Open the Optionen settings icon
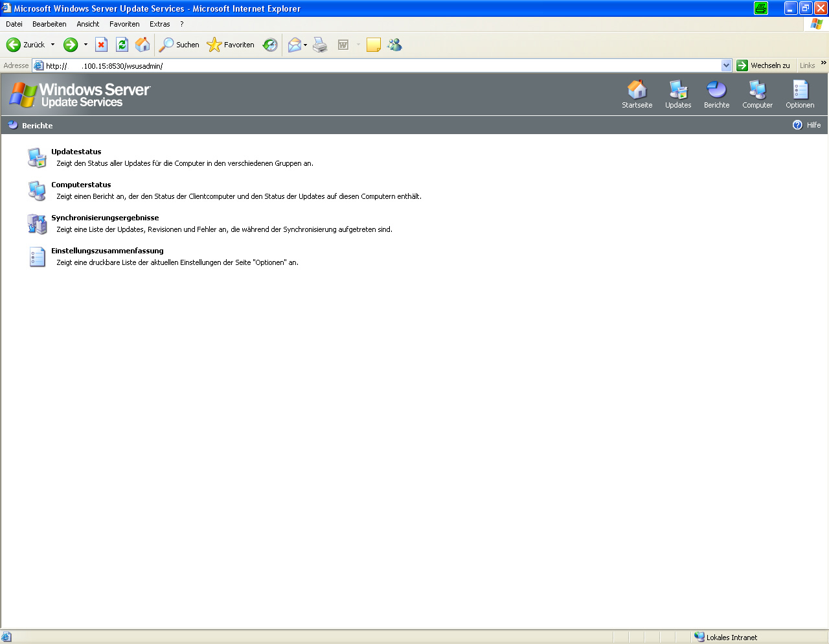This screenshot has width=829, height=644. click(800, 94)
